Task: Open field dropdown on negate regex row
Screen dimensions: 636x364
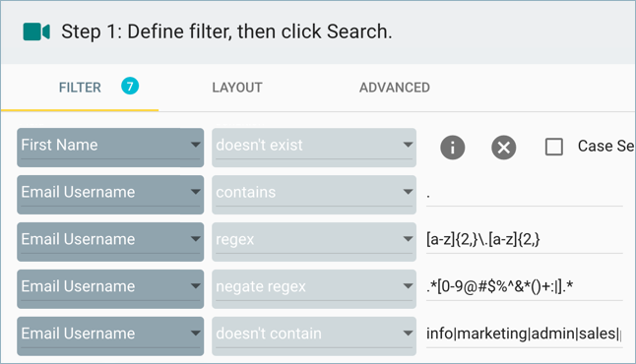Action: [x=110, y=289]
